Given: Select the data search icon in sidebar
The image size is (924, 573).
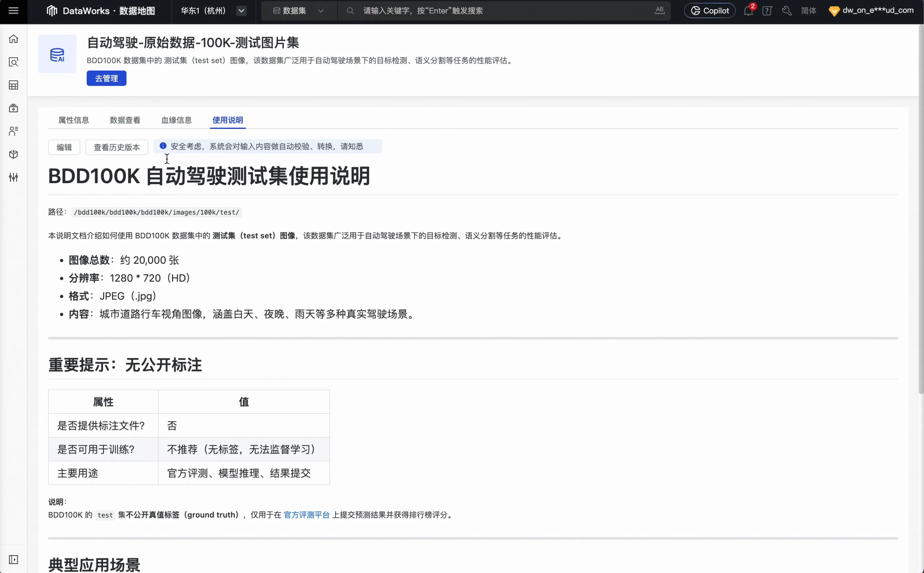Looking at the screenshot, I should [x=14, y=62].
